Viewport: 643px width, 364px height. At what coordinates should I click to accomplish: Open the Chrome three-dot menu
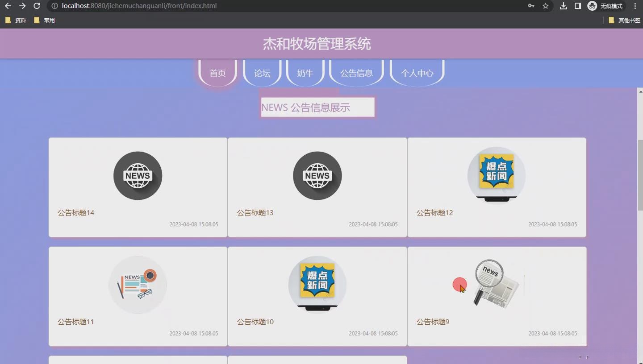[x=635, y=6]
